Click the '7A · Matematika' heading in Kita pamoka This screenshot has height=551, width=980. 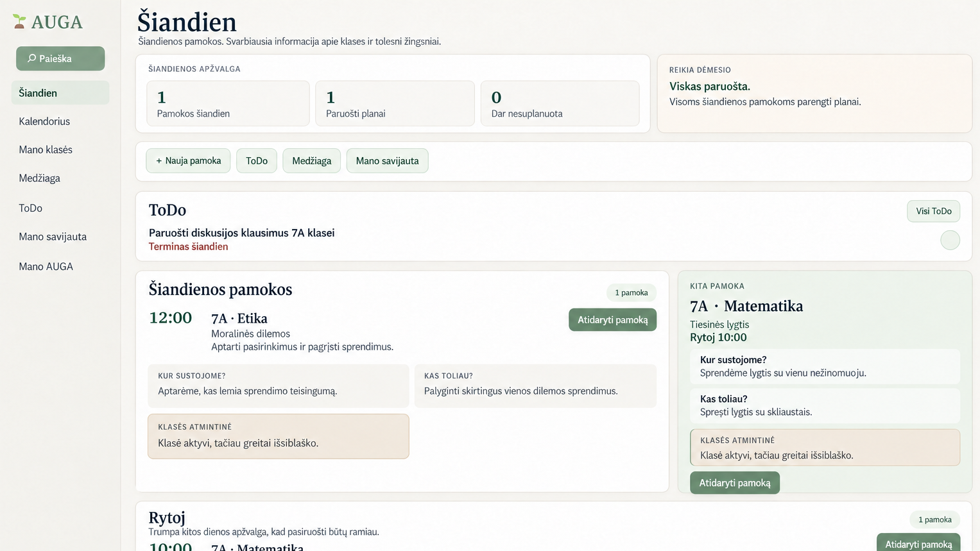pyautogui.click(x=746, y=306)
